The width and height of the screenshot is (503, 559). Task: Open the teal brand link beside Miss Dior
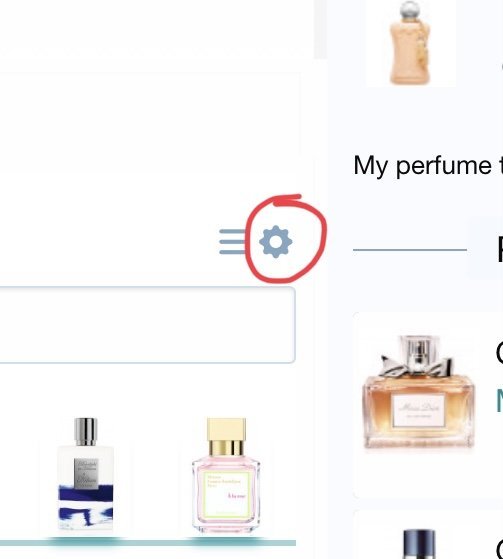(x=499, y=400)
